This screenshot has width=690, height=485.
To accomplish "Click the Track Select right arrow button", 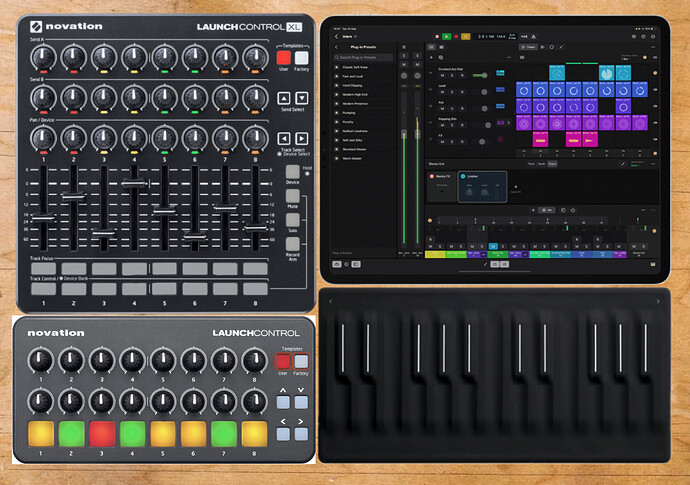I will tap(301, 139).
